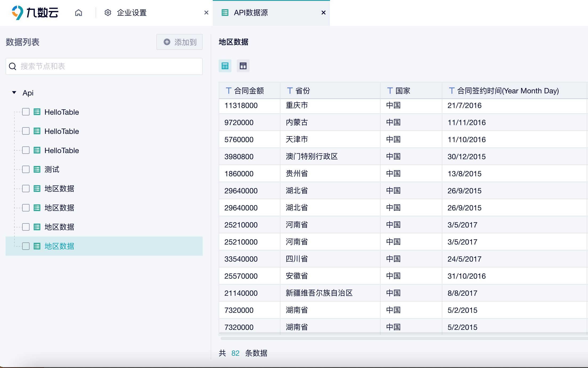This screenshot has height=368, width=588.
Task: Select cell 安徽省
Action: (330, 276)
